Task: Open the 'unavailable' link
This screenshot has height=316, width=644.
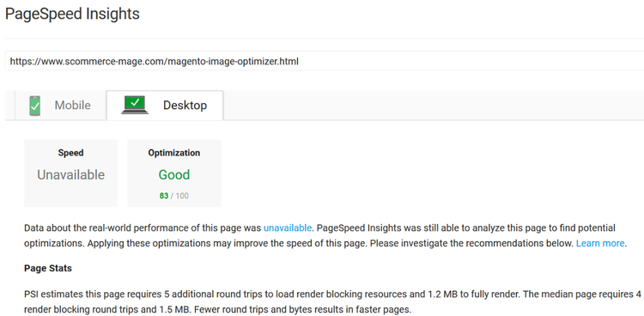Action: (x=288, y=228)
